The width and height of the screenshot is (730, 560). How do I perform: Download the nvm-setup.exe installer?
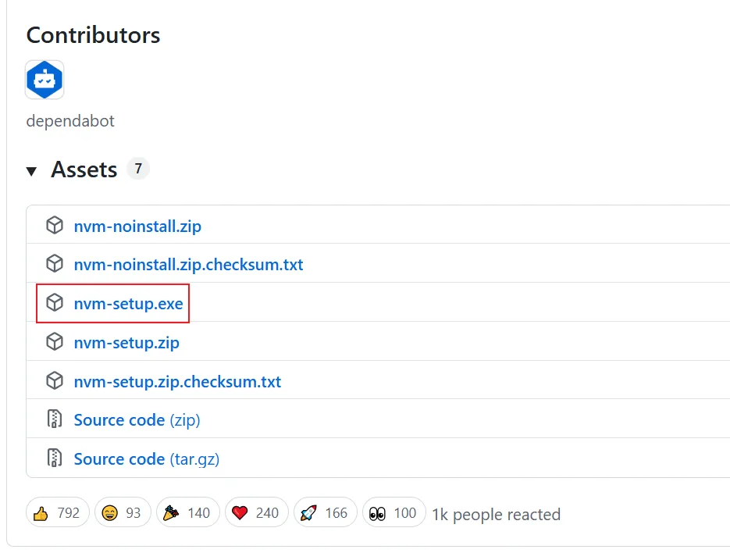tap(128, 303)
